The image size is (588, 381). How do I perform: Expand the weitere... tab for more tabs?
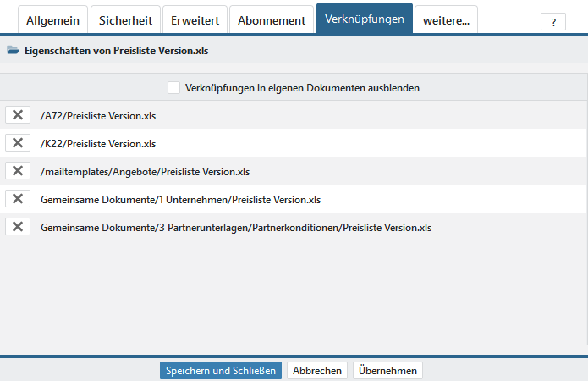(x=446, y=19)
